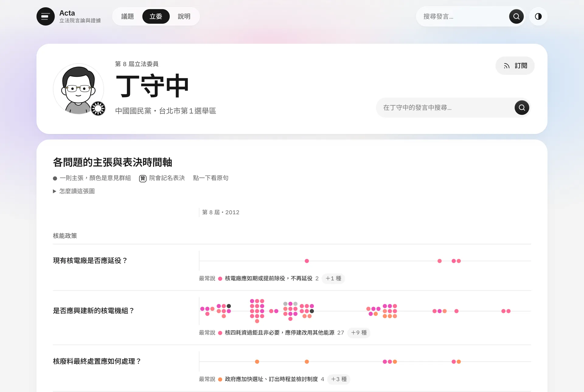The width and height of the screenshot is (584, 392).
Task: Click the legend dot for 一則主張
Action: click(x=55, y=178)
